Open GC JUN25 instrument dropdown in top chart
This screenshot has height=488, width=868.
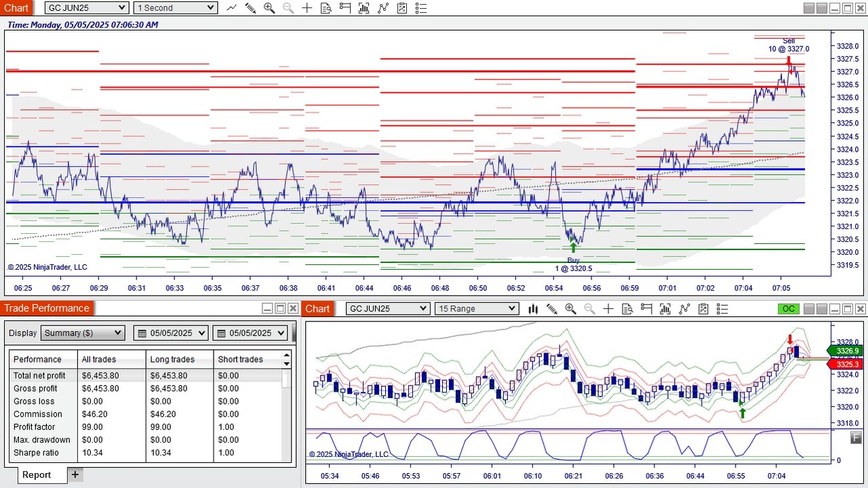87,8
